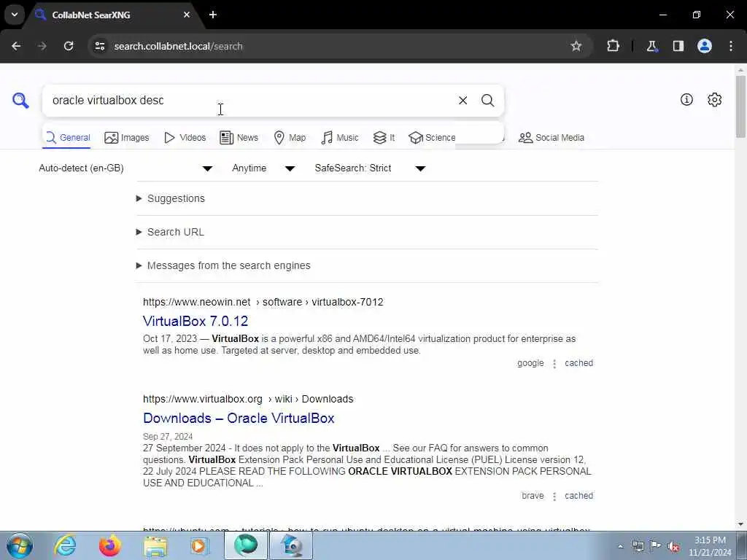Click the Sep 27, 2024 date text
This screenshot has width=747, height=560.
coord(168,437)
